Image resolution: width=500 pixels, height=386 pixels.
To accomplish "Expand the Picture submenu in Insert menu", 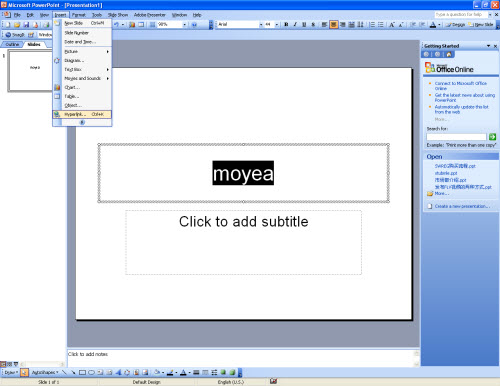I will (x=82, y=51).
